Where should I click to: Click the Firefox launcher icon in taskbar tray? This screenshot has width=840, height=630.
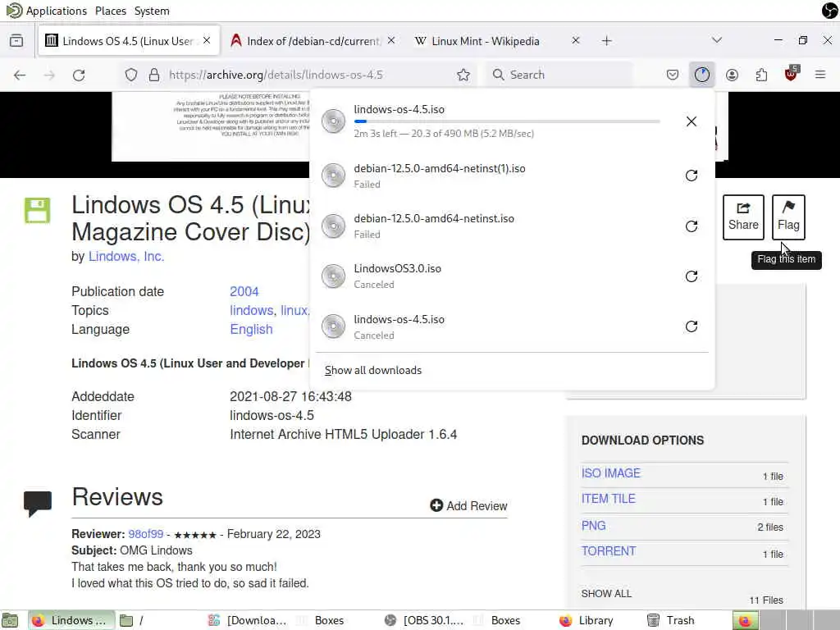745,620
